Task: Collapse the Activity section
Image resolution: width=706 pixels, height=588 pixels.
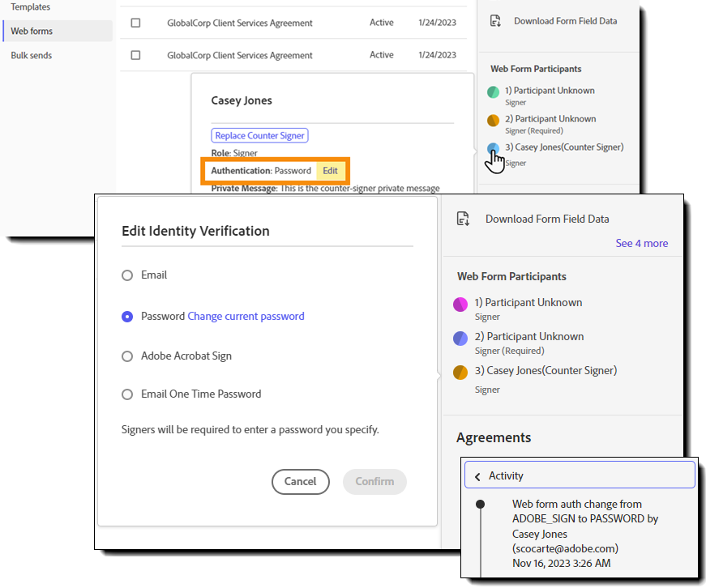Action: tap(477, 475)
